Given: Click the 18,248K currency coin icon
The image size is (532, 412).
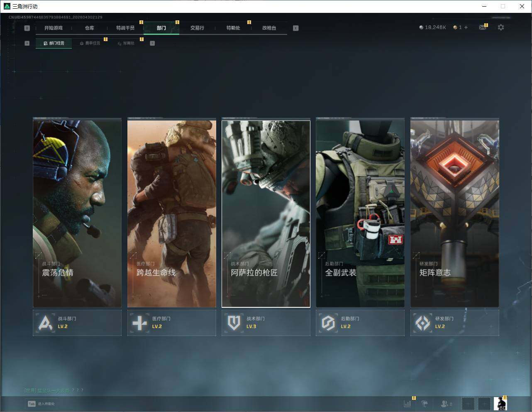Looking at the screenshot, I should (x=421, y=27).
